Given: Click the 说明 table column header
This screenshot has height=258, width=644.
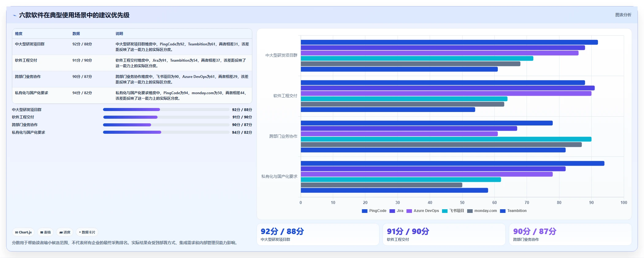Looking at the screenshot, I should (x=119, y=34).
